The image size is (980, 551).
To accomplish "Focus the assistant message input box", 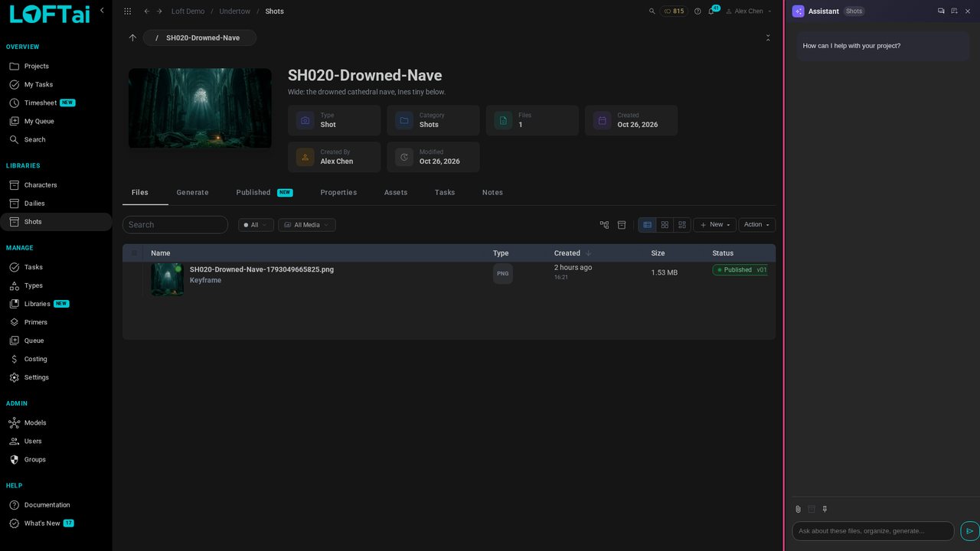I will tap(873, 531).
